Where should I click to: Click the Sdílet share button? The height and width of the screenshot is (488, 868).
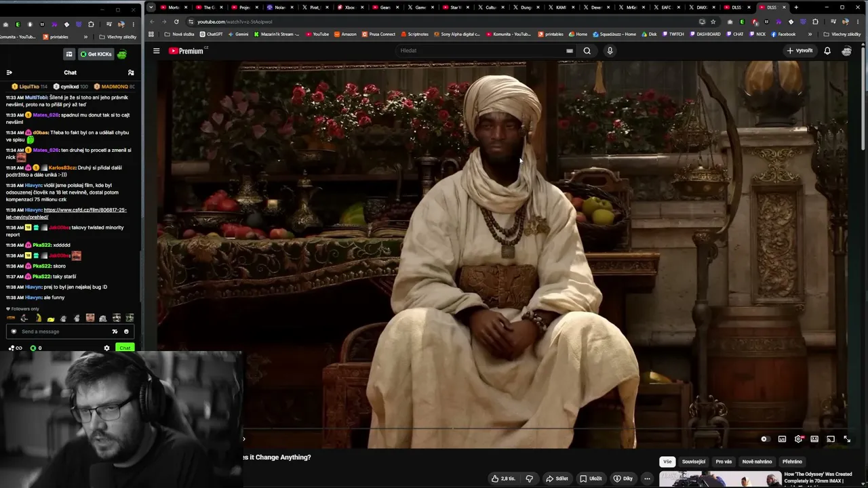[557, 479]
